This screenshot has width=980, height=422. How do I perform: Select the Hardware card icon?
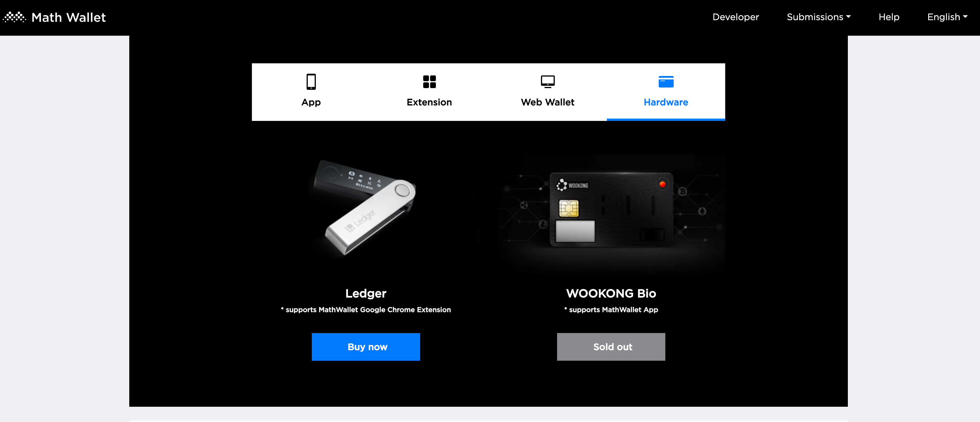666,81
